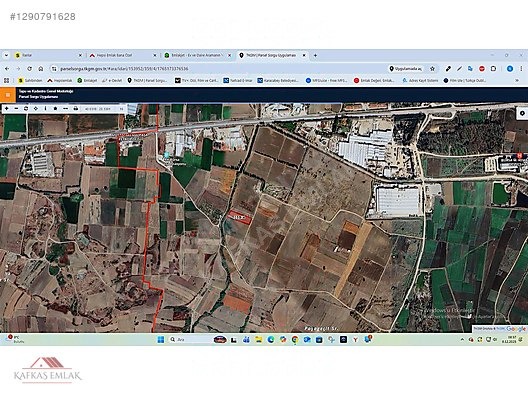Open Microsoft Edge from the taskbar

(x=271, y=339)
